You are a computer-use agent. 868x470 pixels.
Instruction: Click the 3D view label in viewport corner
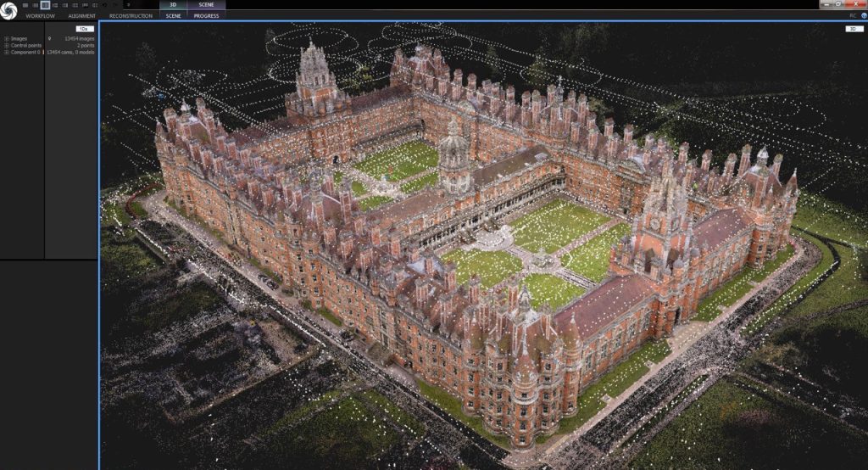(x=854, y=29)
